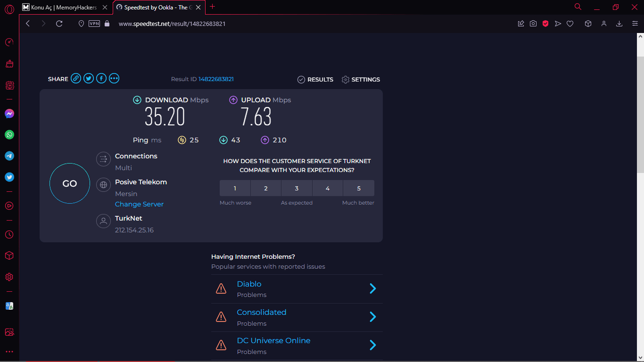644x362 pixels.
Task: Open more share options
Action: click(114, 79)
